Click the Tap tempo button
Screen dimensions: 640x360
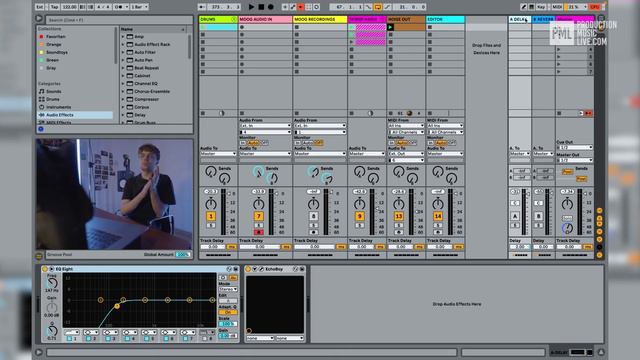(54, 7)
